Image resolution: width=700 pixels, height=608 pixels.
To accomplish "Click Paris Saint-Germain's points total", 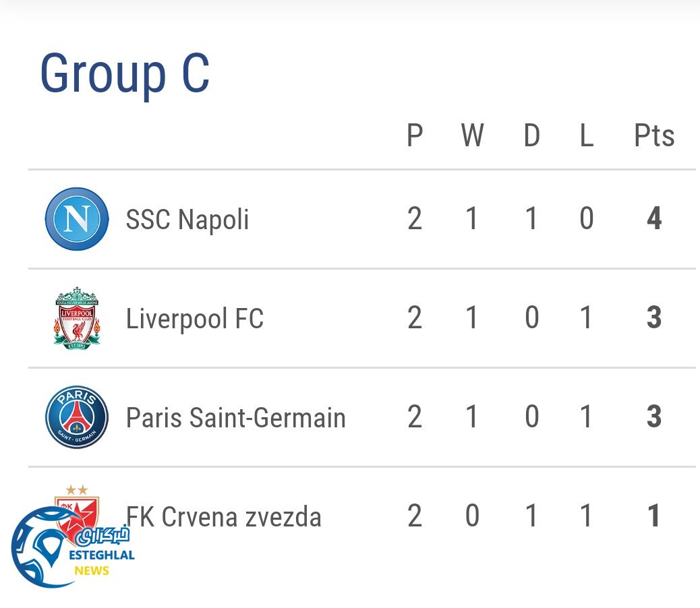I will pyautogui.click(x=654, y=417).
